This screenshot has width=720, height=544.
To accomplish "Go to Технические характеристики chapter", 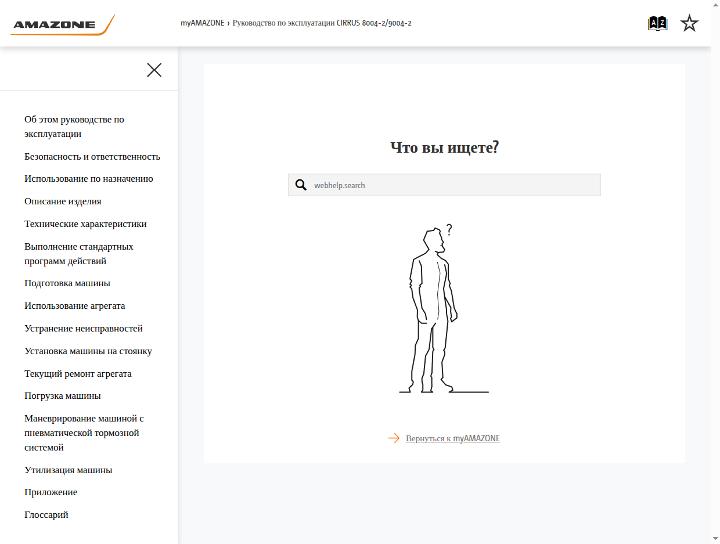I will pyautogui.click(x=85, y=224).
